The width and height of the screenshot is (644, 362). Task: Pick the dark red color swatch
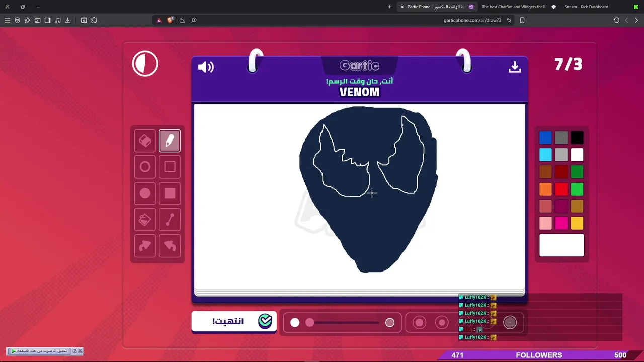[x=561, y=172]
